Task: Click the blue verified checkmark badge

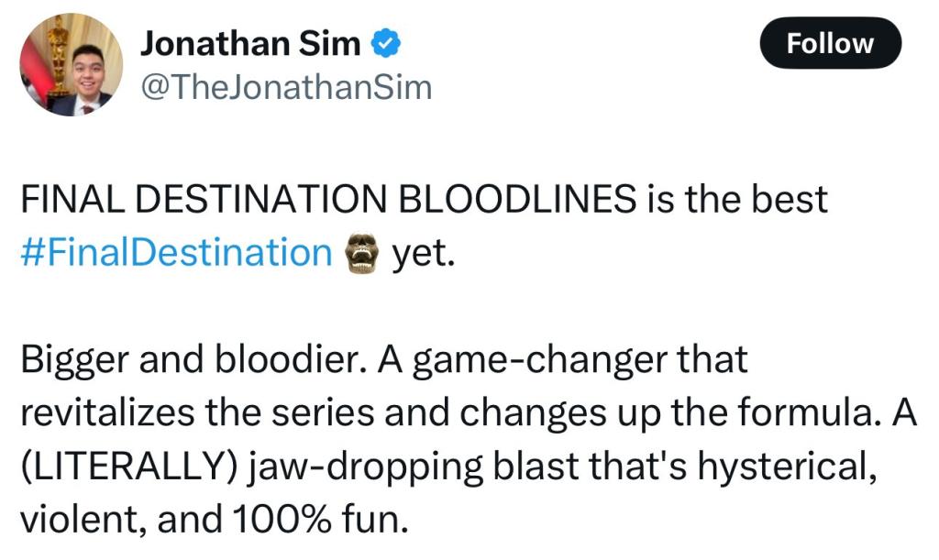Action: [386, 44]
